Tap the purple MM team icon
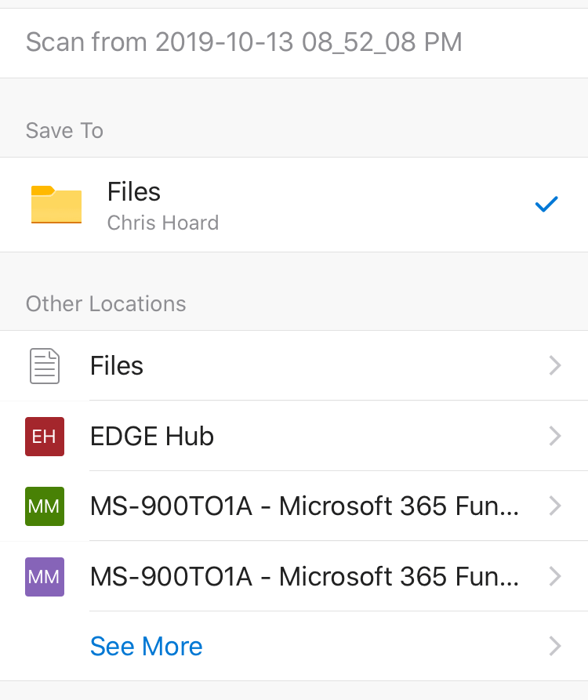Screen dimensions: 588x700 tap(45, 577)
